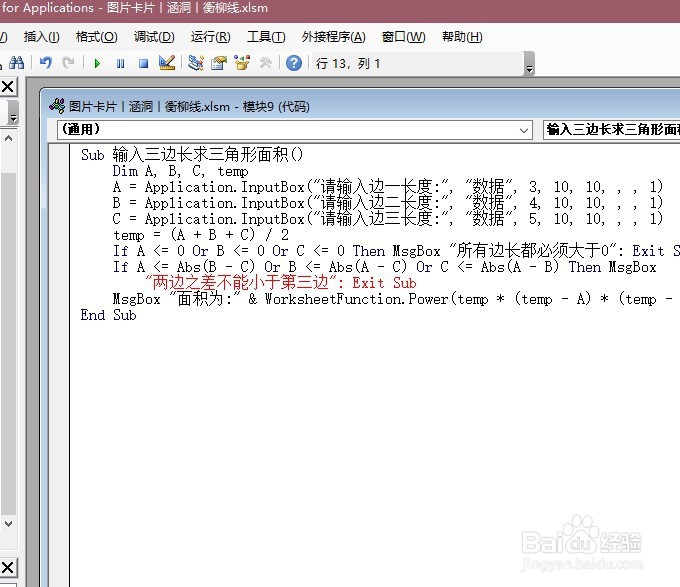Screen dimensions: 680x587
Task: Open the 窗口(W) menu
Action: [403, 37]
